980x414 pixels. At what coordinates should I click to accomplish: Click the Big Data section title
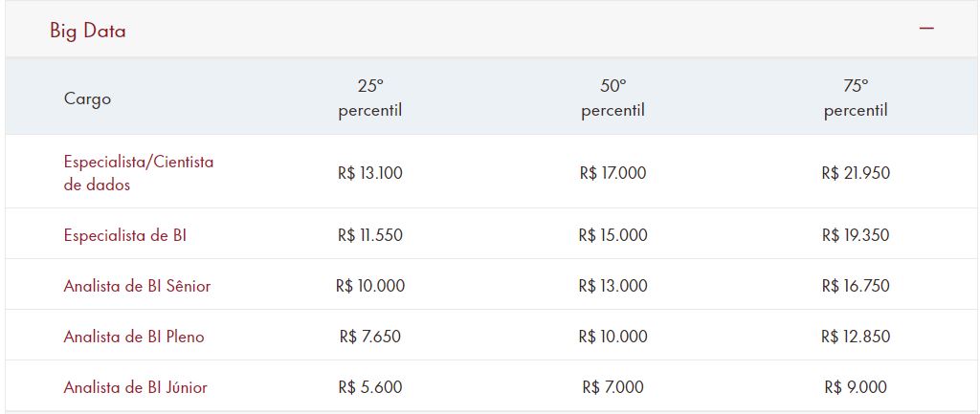click(88, 31)
